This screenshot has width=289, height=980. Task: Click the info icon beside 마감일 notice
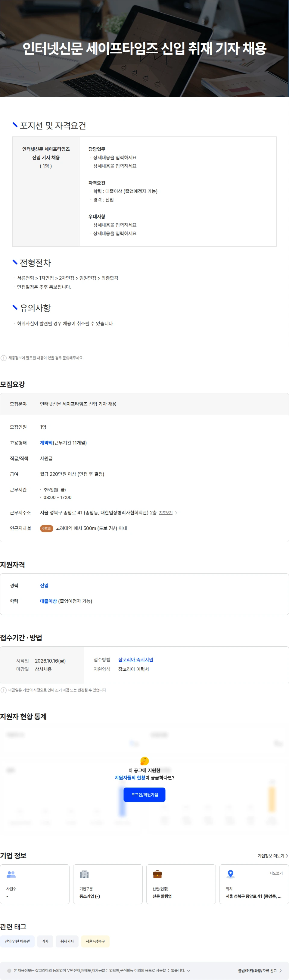click(3, 690)
